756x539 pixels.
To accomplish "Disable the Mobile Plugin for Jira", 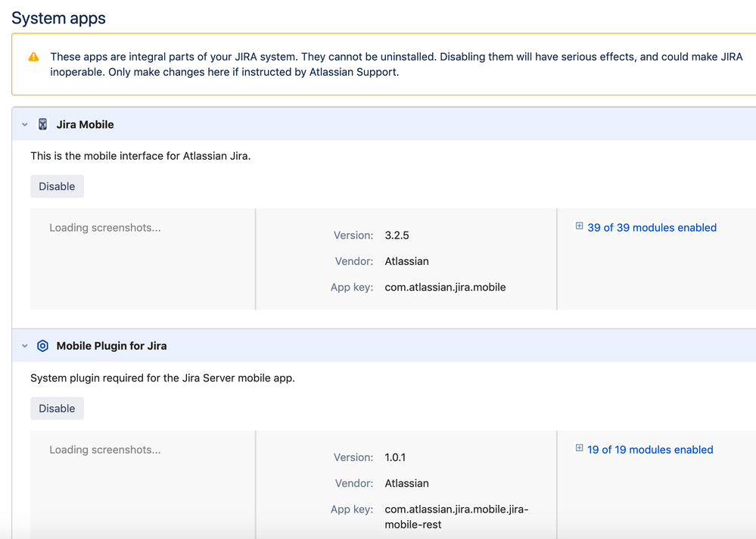I will tap(57, 407).
